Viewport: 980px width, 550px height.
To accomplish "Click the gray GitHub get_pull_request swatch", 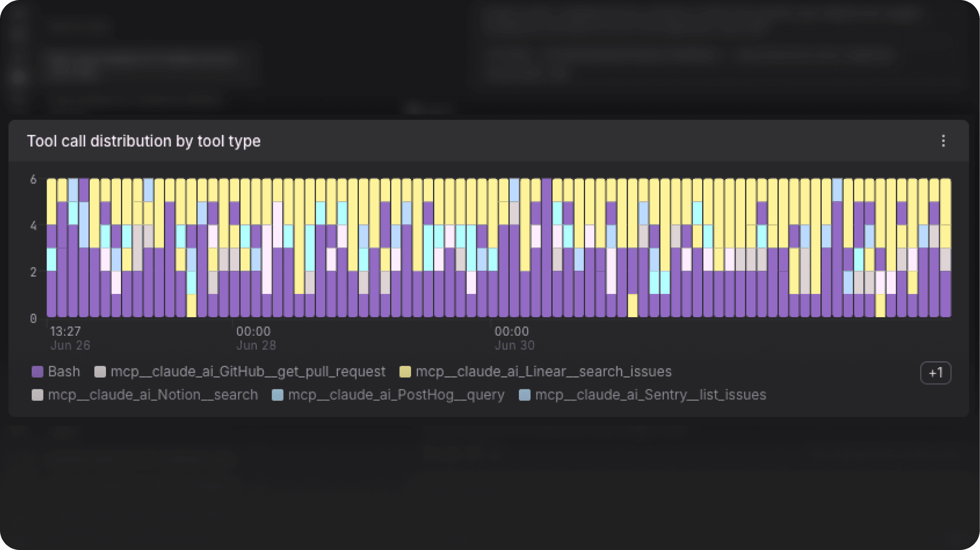I will [100, 372].
